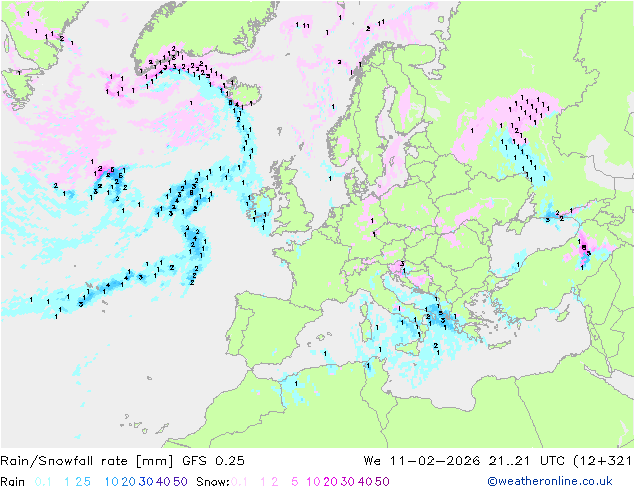Click the 'Snow:' legend label
This screenshot has width=634, height=490.
[213, 482]
